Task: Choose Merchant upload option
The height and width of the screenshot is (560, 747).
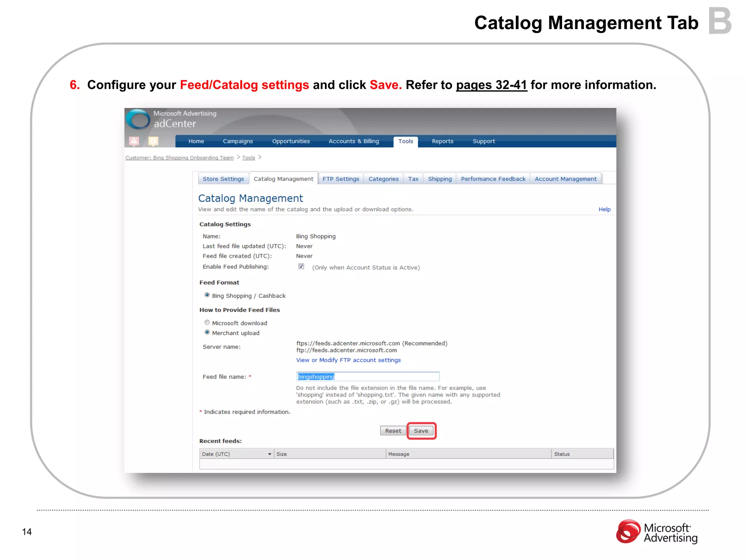Action: 207,332
